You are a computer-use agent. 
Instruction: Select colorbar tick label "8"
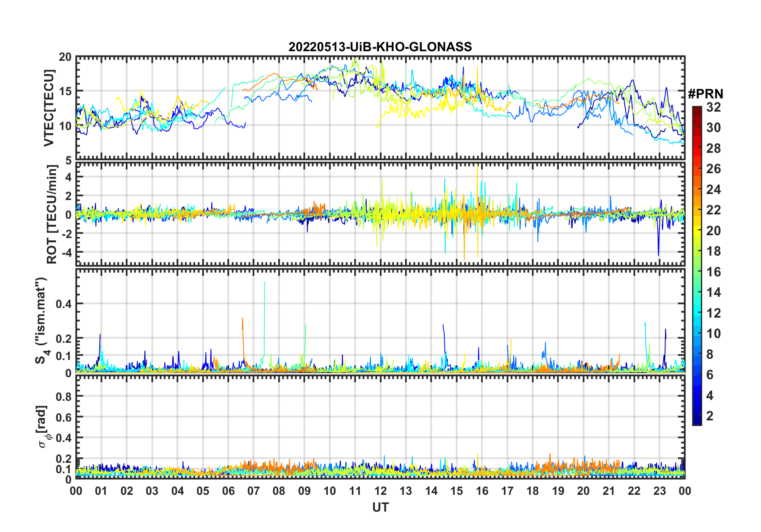click(x=710, y=354)
